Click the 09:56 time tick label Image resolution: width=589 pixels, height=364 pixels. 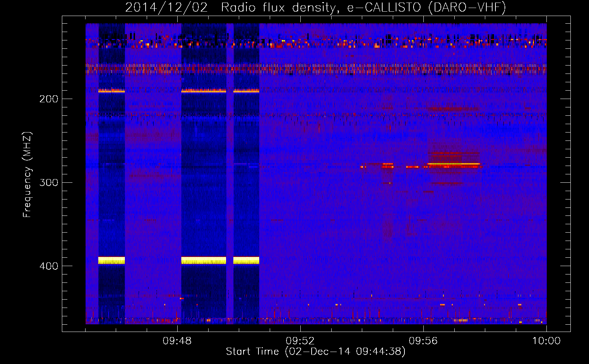point(423,341)
